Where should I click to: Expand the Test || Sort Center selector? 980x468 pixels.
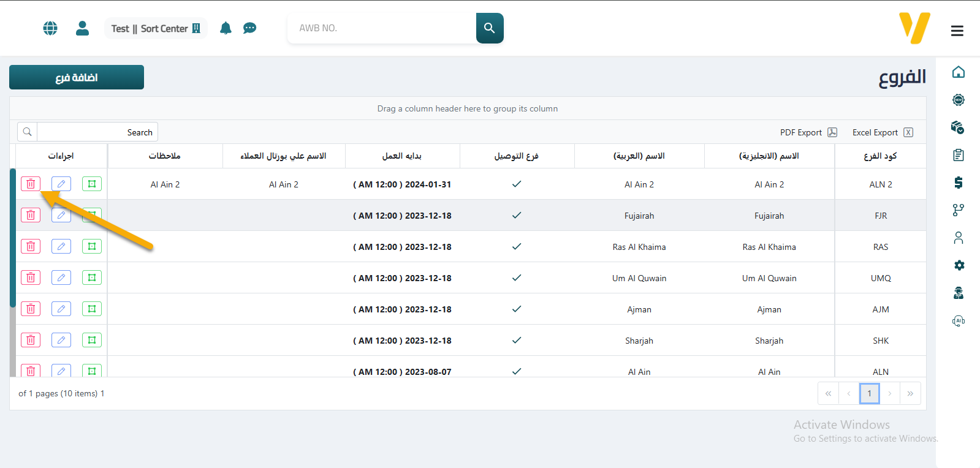pyautogui.click(x=156, y=28)
